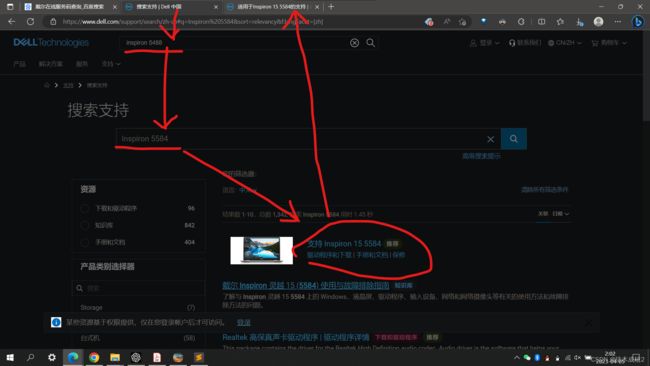Click the login link in the notice banner

[244, 322]
